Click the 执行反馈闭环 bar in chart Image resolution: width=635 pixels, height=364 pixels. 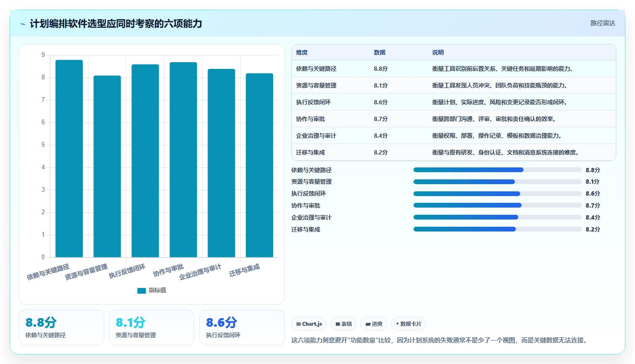145,161
